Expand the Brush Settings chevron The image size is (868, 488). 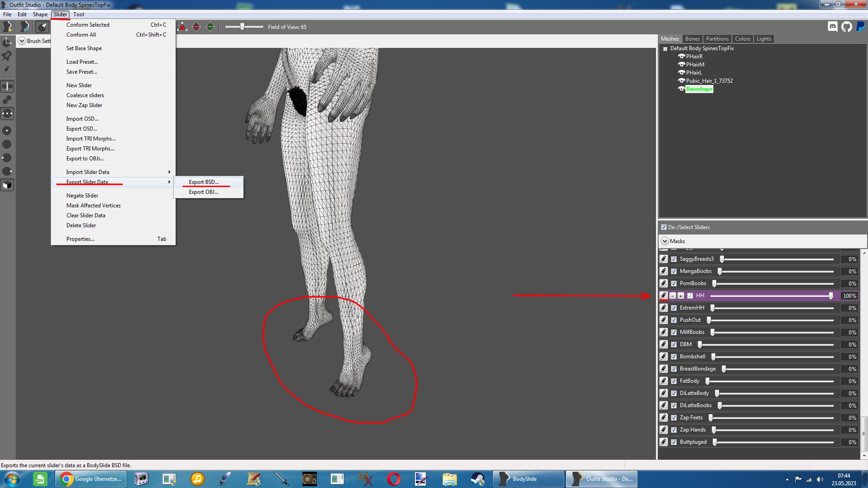(22, 41)
